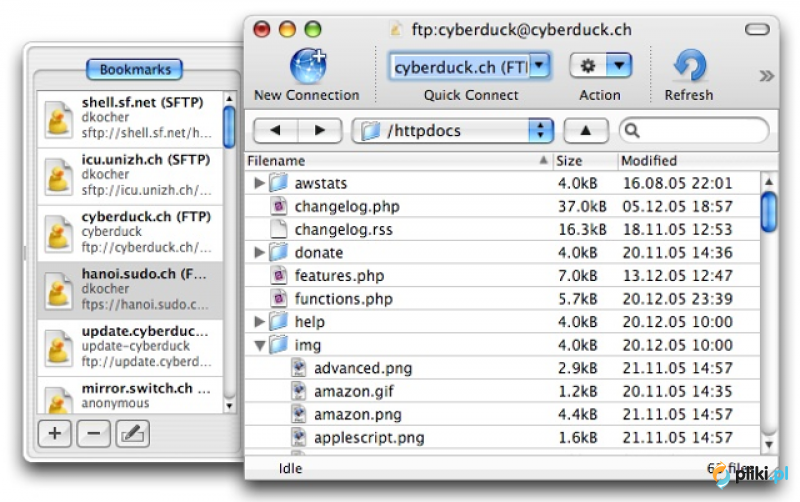Image resolution: width=800 pixels, height=502 pixels.
Task: Collapse the img folder
Action: coord(260,345)
